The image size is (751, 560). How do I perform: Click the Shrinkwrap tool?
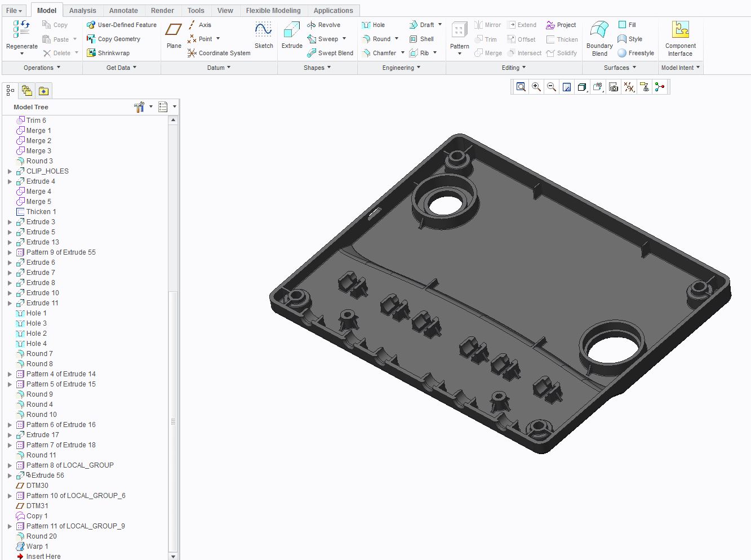click(x=108, y=53)
